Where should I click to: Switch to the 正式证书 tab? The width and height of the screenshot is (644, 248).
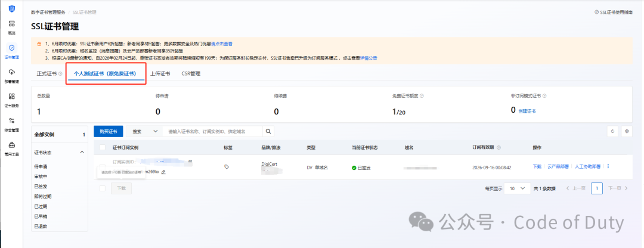tap(47, 74)
